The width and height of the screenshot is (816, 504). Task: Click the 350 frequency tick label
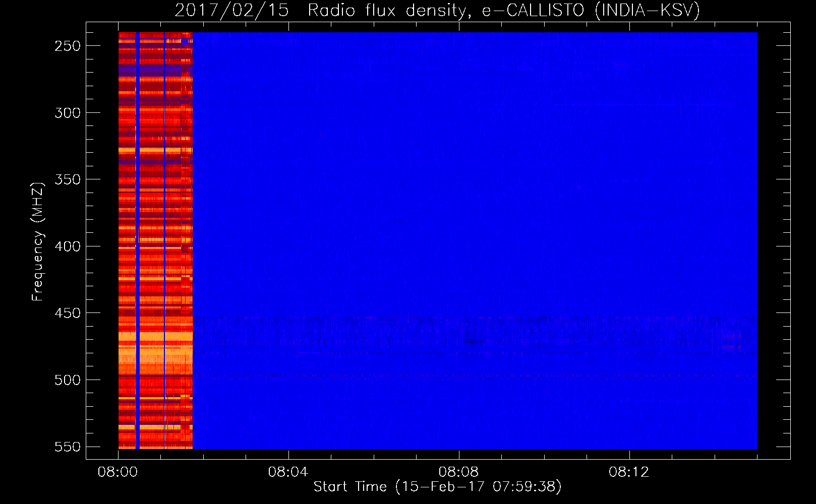68,179
